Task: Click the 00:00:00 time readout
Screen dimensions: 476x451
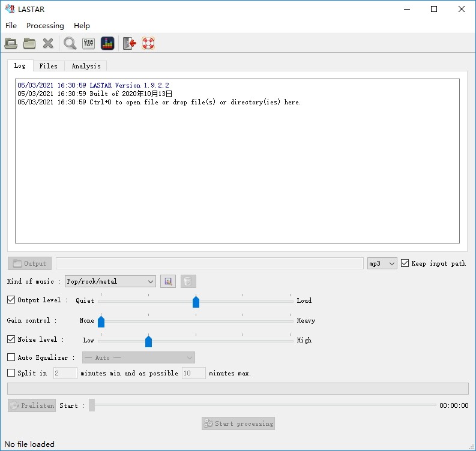Action: 454,405
